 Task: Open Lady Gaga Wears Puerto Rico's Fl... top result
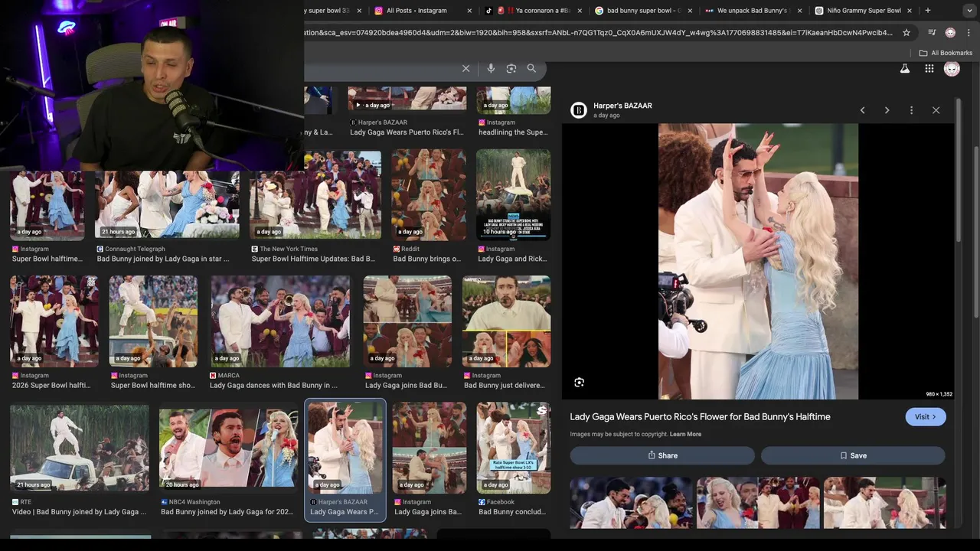[x=407, y=98]
